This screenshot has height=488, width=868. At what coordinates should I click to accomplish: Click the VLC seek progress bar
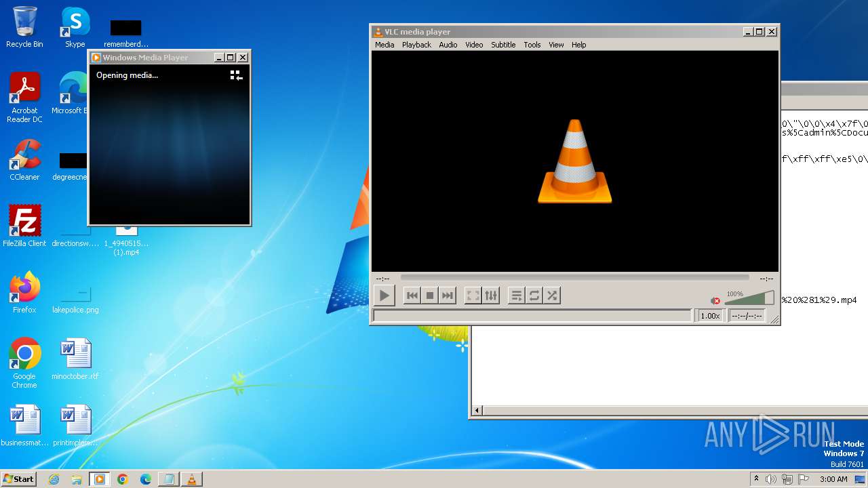[574, 277]
